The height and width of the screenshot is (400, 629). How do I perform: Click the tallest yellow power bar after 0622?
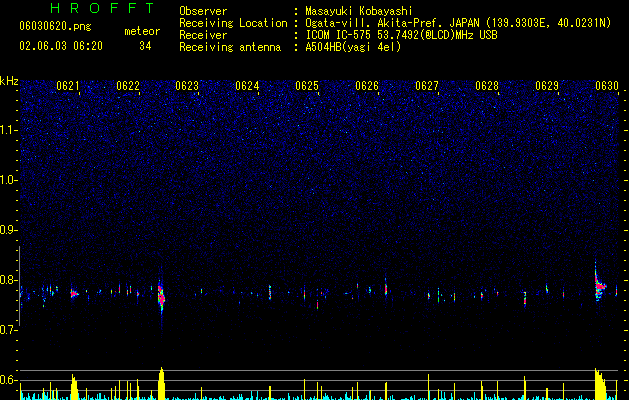(x=161, y=383)
